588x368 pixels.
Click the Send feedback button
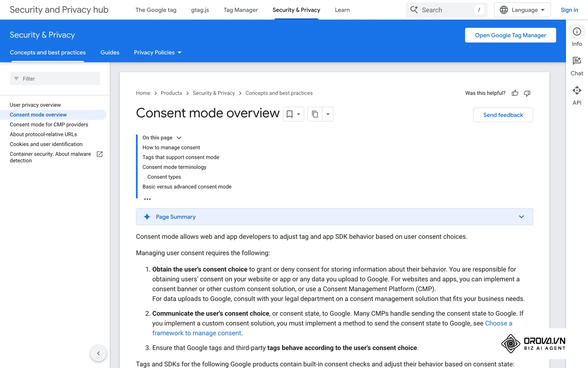pos(503,115)
